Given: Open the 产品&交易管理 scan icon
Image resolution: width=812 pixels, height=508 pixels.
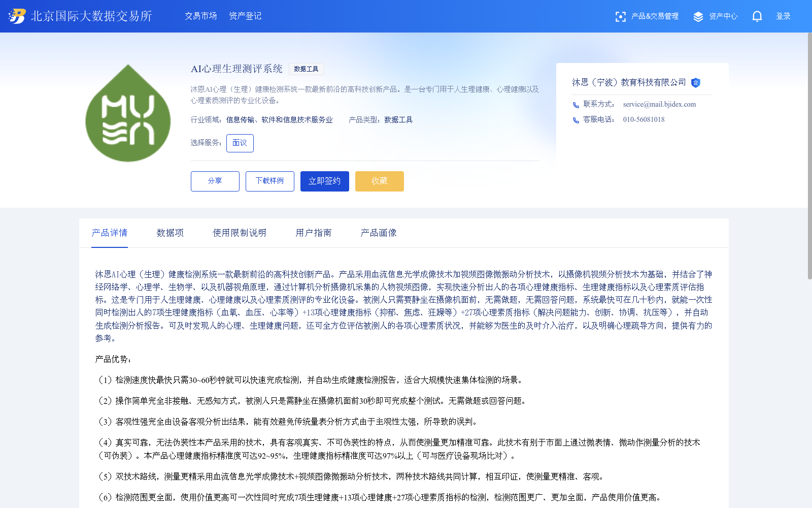Looking at the screenshot, I should coord(620,17).
